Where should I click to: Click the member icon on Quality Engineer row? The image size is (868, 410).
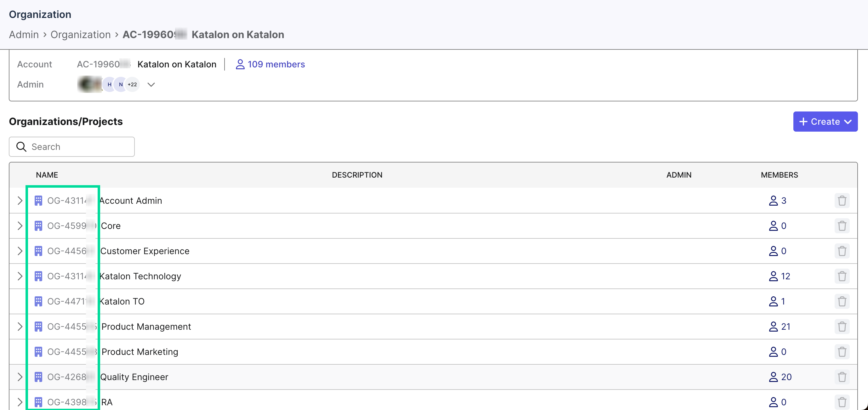pyautogui.click(x=774, y=377)
